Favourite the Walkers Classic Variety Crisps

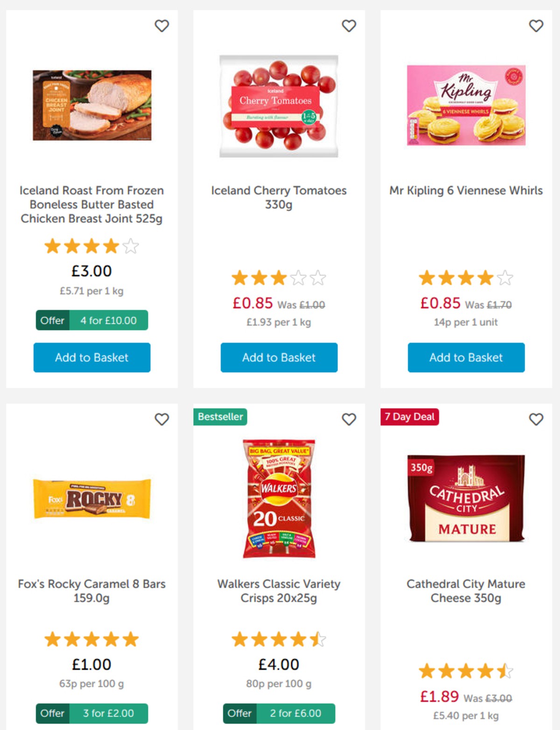(x=348, y=420)
